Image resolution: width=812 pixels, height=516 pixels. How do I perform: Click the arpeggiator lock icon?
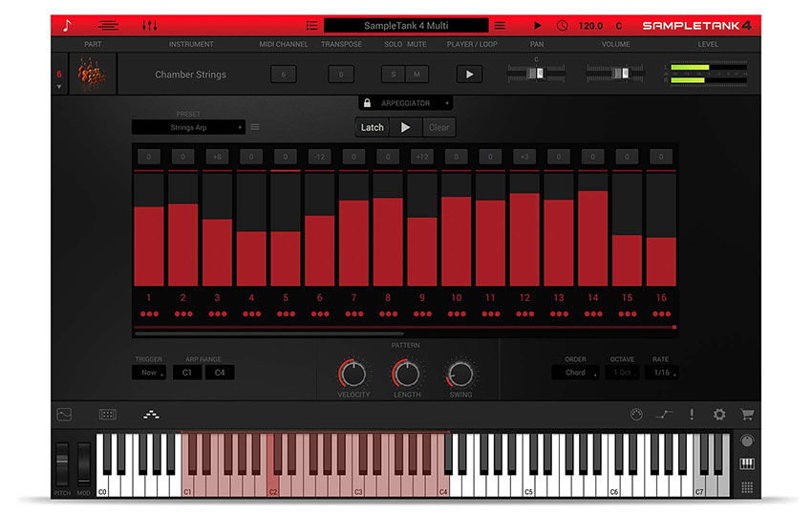(x=367, y=102)
